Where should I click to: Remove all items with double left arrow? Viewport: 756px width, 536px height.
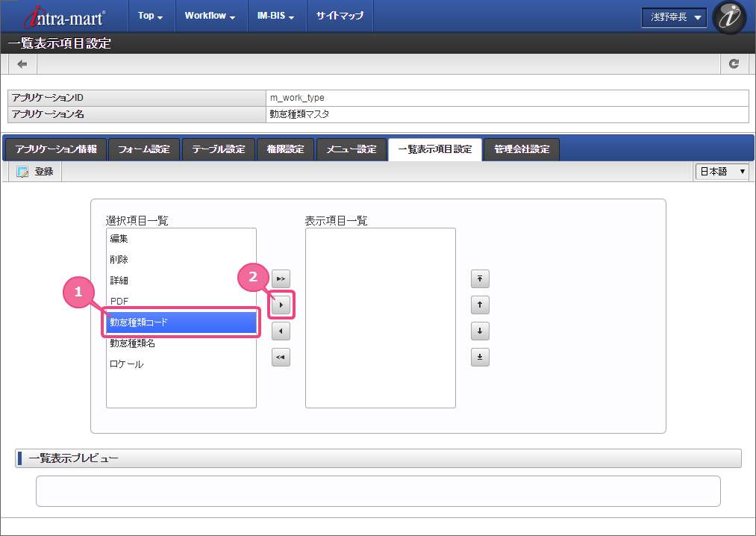pyautogui.click(x=281, y=358)
